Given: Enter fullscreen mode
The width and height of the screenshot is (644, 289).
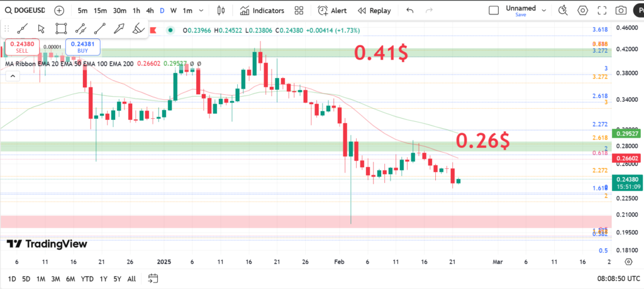Looking at the screenshot, I should pyautogui.click(x=602, y=11).
